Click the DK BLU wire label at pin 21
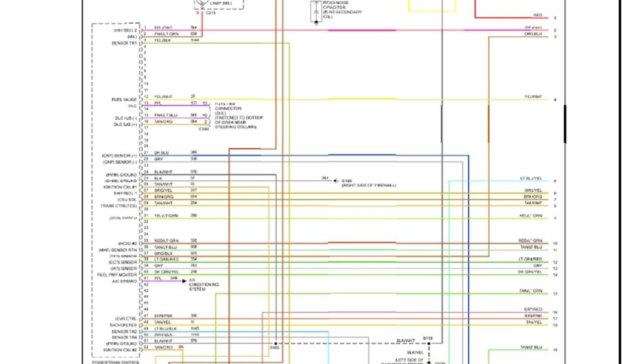The height and width of the screenshot is (364, 622). coord(161,152)
